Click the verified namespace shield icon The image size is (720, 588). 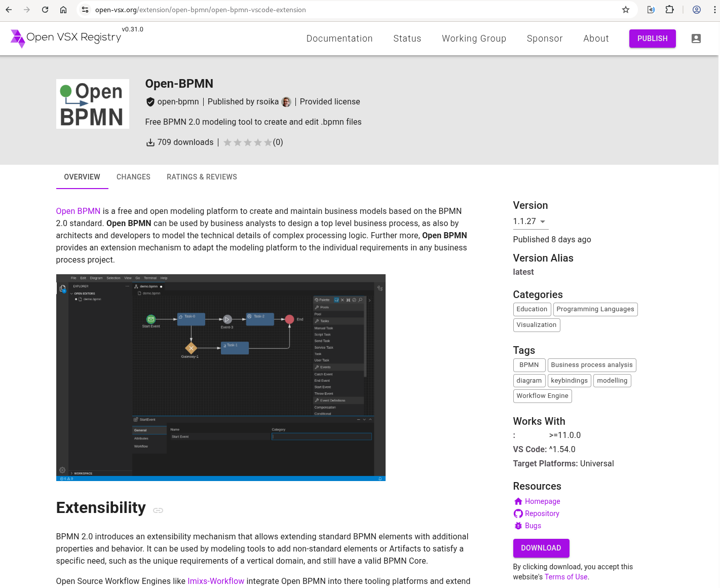150,102
